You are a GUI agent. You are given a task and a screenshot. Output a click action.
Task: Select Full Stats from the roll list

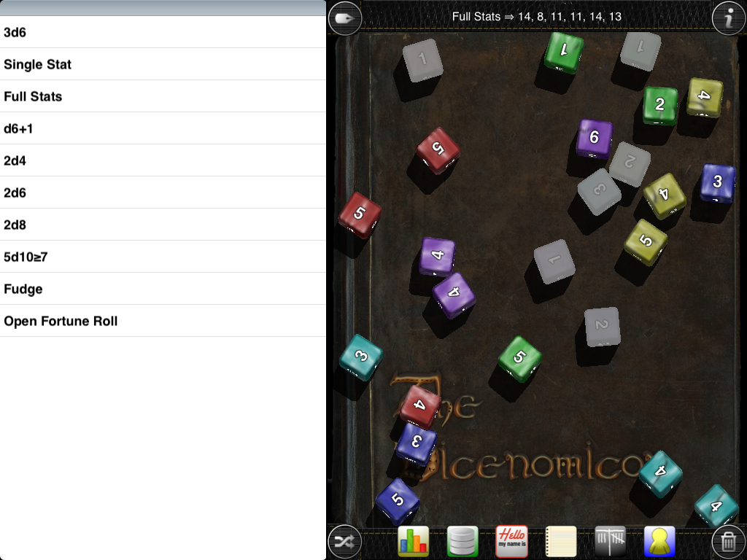tap(163, 96)
